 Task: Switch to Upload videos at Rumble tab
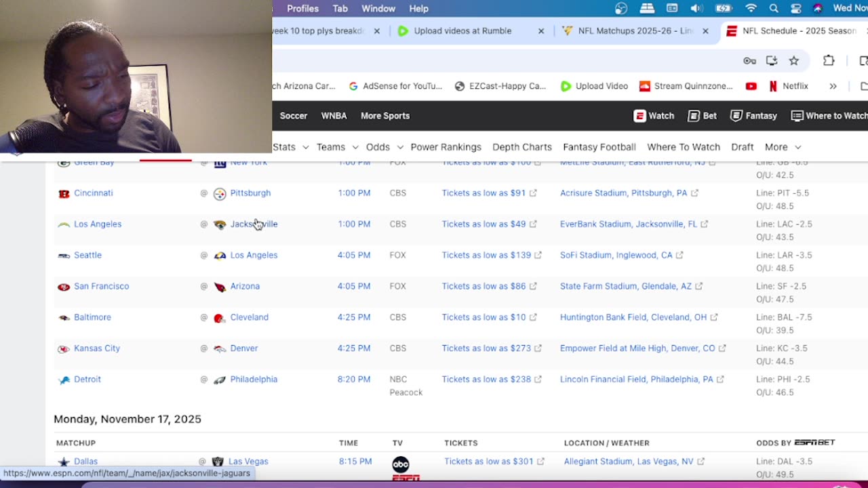coord(462,30)
